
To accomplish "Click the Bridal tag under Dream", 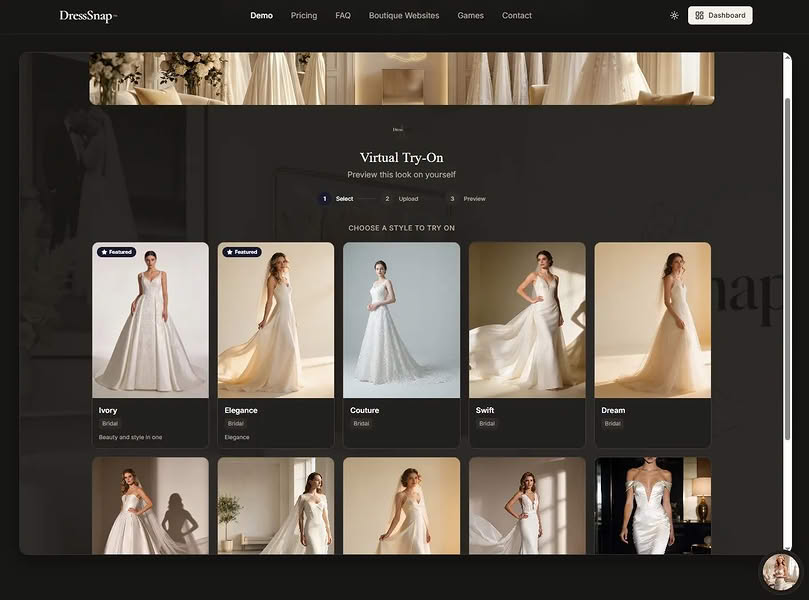I will tap(612, 424).
